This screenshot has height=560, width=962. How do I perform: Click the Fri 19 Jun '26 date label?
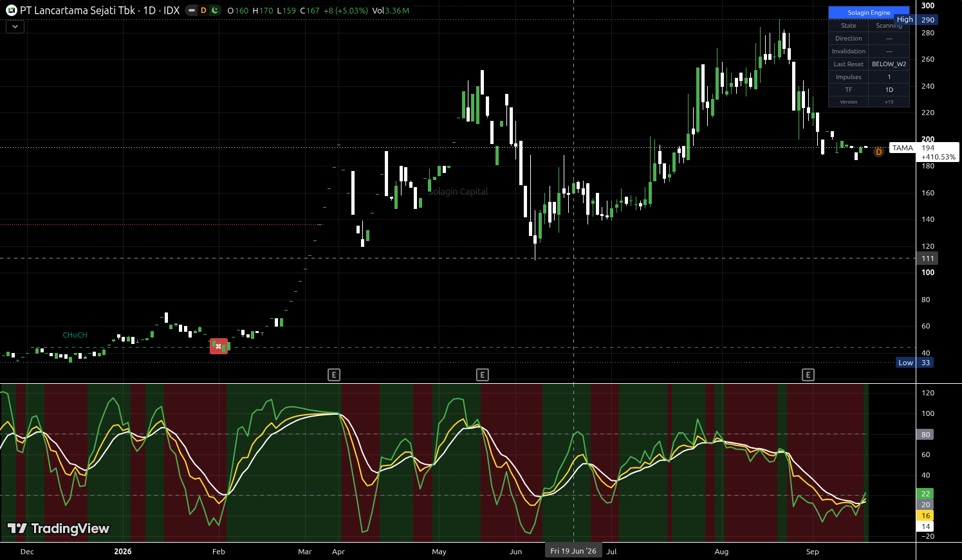pyautogui.click(x=573, y=551)
